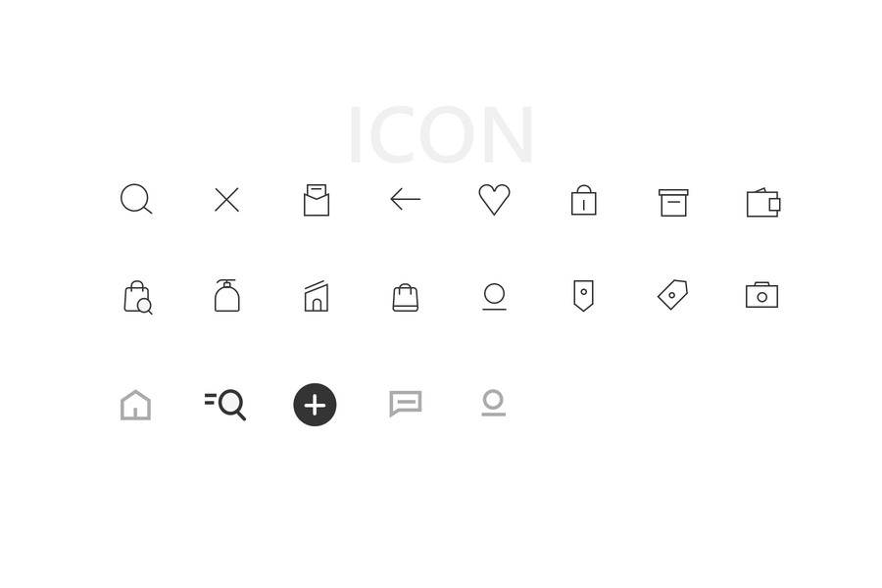Open the envelope mail icon
This screenshot has width=882, height=588.
pyautogui.click(x=317, y=200)
